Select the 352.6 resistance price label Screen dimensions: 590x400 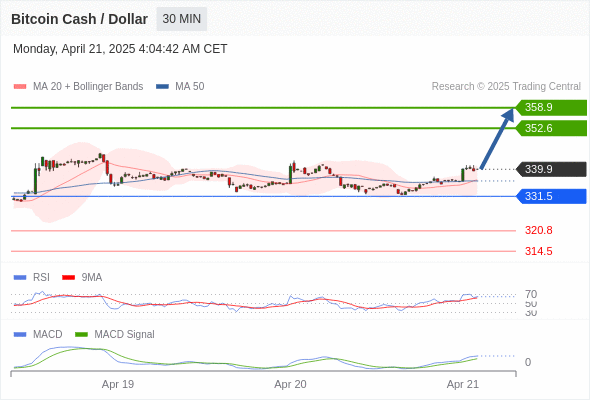point(551,128)
